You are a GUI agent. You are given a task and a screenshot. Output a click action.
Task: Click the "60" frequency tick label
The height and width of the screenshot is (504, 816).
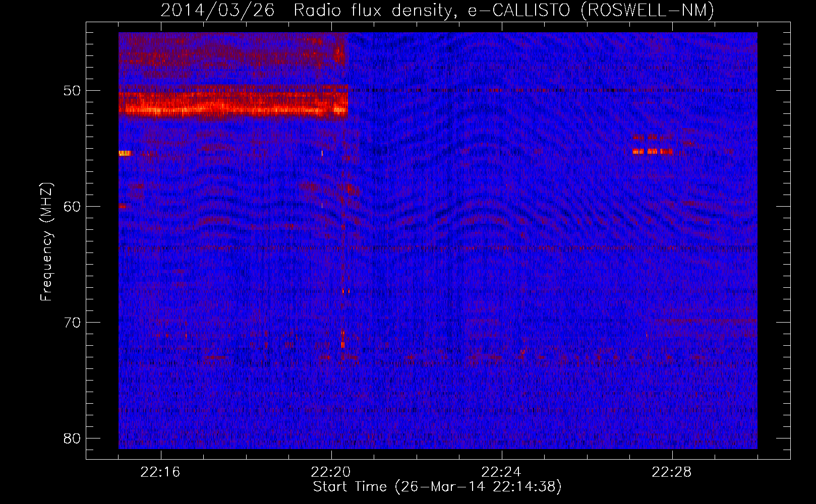click(x=72, y=207)
